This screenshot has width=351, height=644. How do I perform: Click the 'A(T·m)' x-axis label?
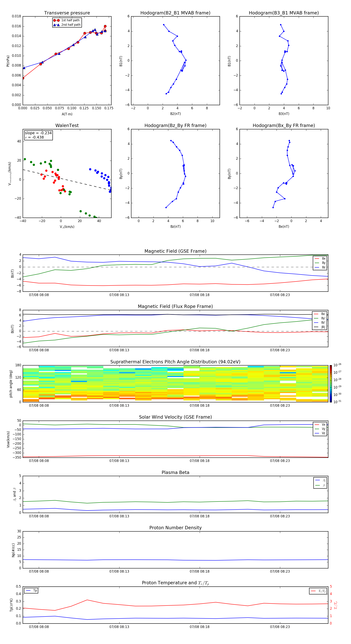(x=67, y=114)
